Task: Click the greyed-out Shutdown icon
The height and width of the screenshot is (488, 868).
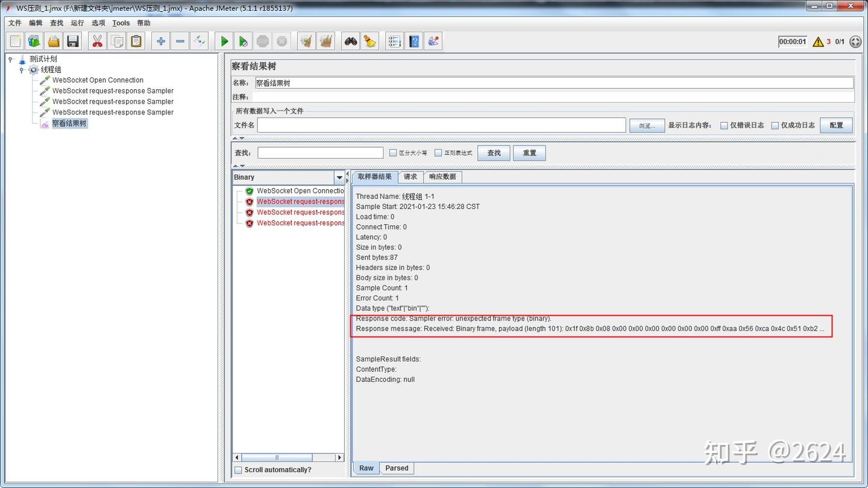Action: point(282,42)
